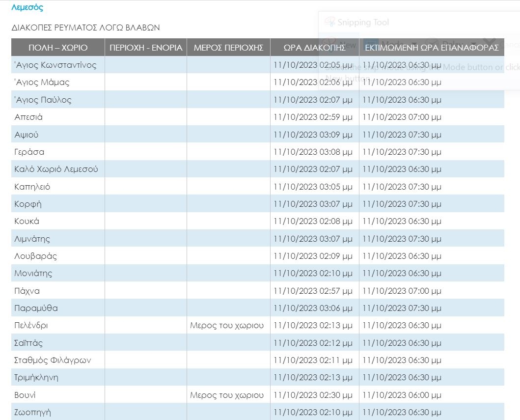Viewport: 520px width, 420px height.
Task: Select the 'Αγιος Κωνσταντίνος row name
Action: click(55, 65)
